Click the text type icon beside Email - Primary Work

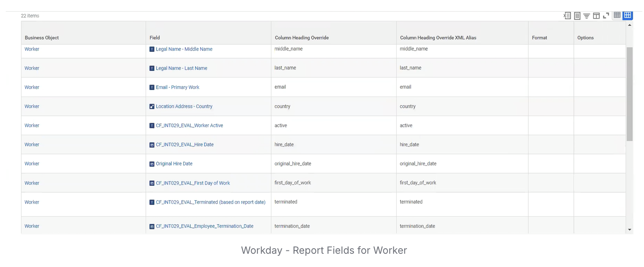pyautogui.click(x=152, y=87)
